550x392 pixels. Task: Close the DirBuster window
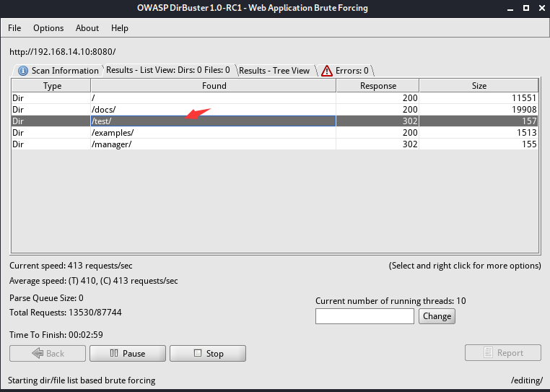tap(542, 8)
